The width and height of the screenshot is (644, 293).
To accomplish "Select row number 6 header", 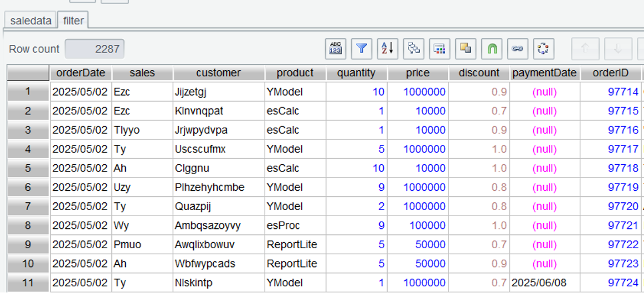I will pos(28,187).
